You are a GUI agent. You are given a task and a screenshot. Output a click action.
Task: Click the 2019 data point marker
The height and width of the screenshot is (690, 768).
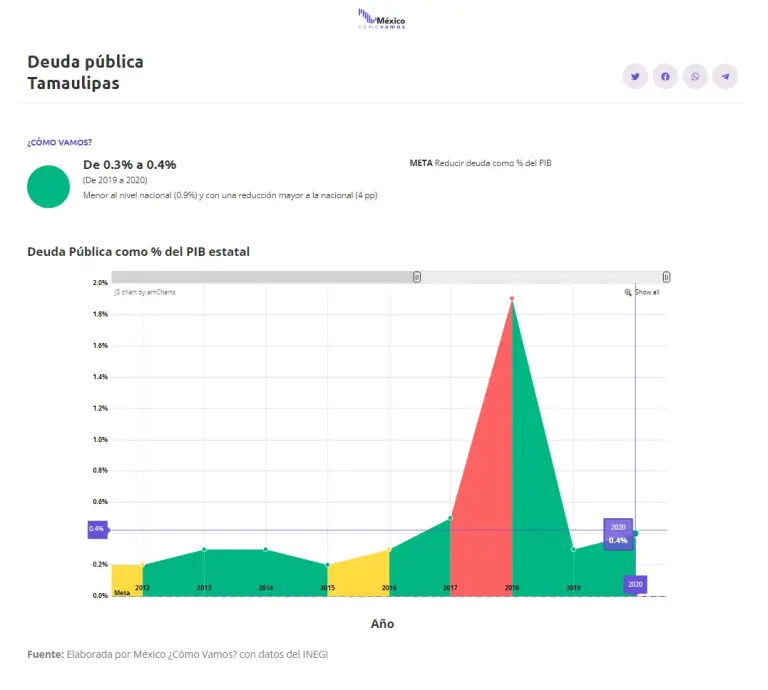[573, 549]
